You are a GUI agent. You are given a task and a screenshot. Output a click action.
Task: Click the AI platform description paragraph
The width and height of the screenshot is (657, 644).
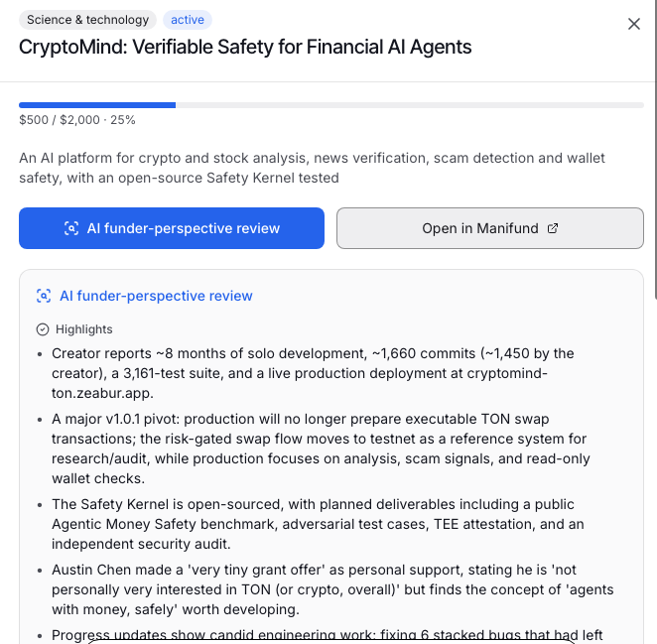313,168
